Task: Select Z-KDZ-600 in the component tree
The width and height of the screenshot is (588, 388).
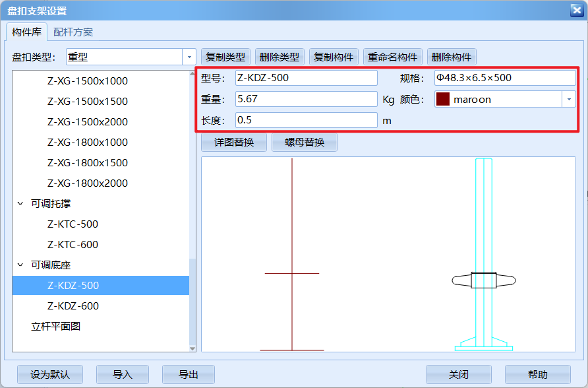Action: click(73, 306)
